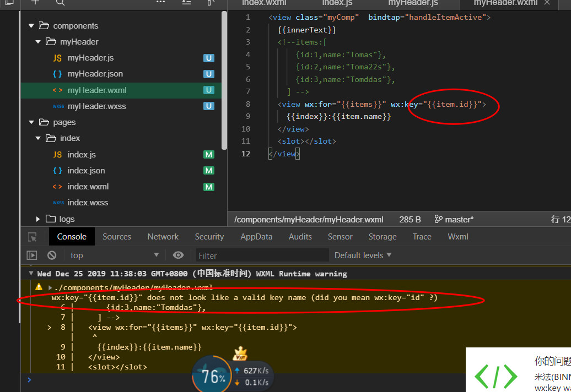Click the M status badge of index.js
The image size is (571, 392).
click(x=209, y=155)
